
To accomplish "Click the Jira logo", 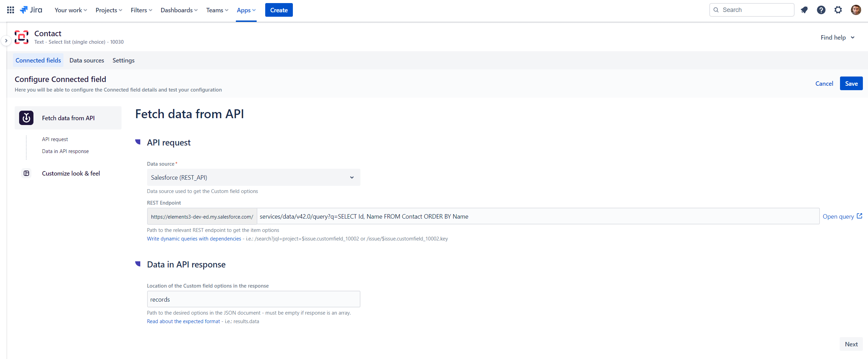I will coord(31,10).
